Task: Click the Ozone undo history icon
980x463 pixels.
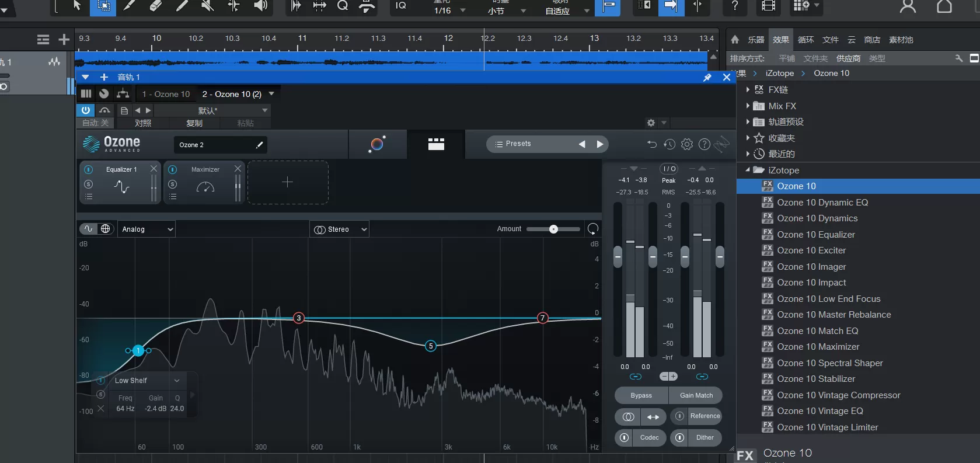Action: [669, 144]
